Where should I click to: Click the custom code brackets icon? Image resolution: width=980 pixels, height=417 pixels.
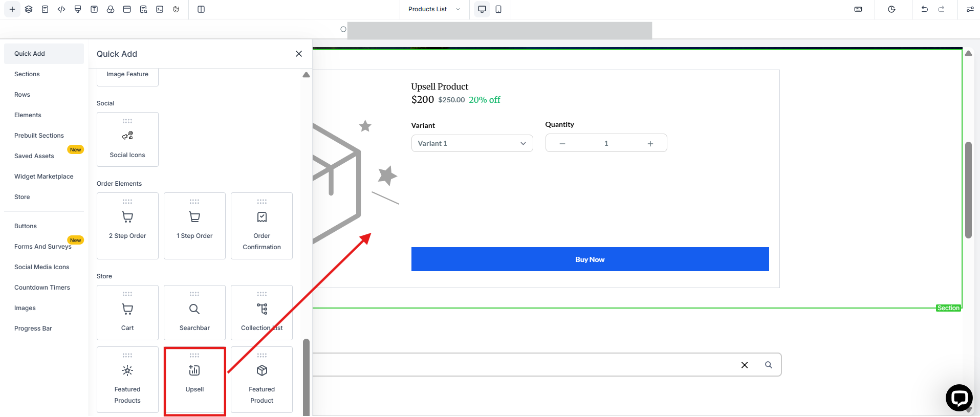point(61,9)
